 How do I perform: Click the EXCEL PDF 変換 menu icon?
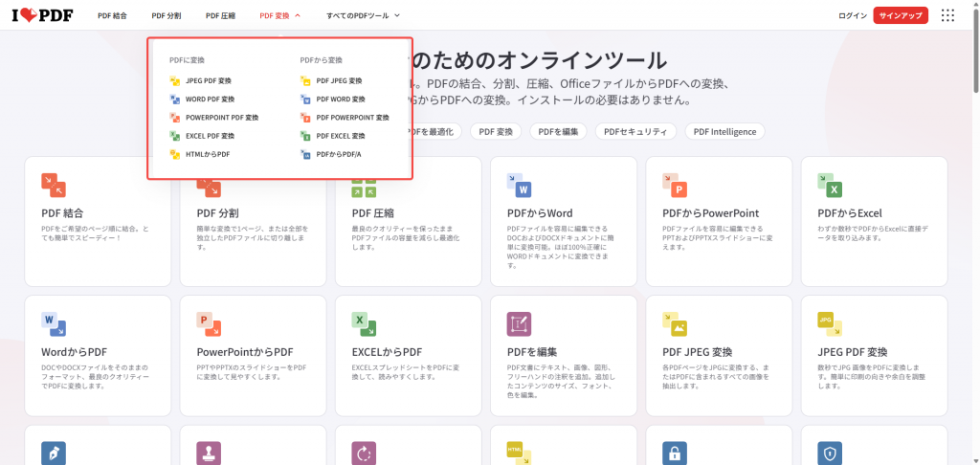175,135
